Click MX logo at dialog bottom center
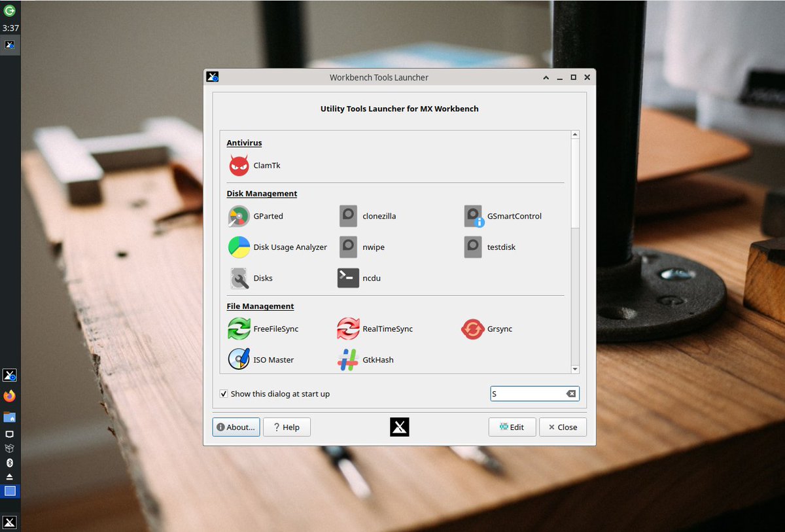This screenshot has width=785, height=532. pyautogui.click(x=400, y=427)
